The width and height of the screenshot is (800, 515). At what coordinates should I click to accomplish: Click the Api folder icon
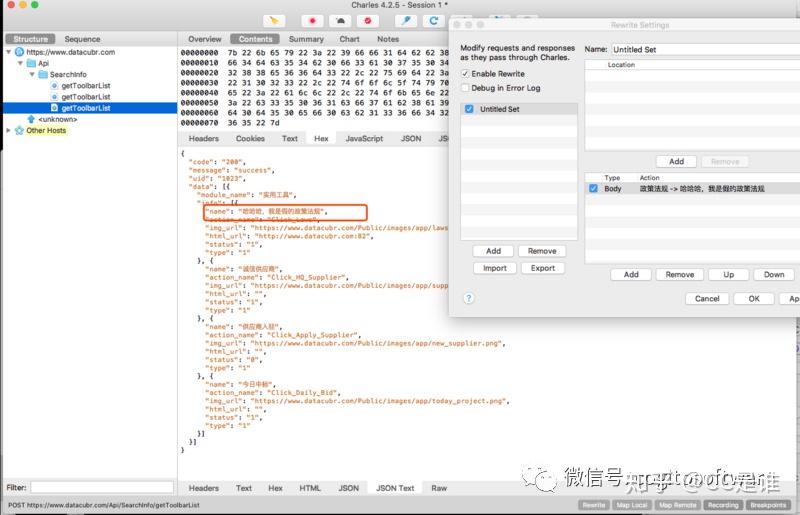pos(31,63)
